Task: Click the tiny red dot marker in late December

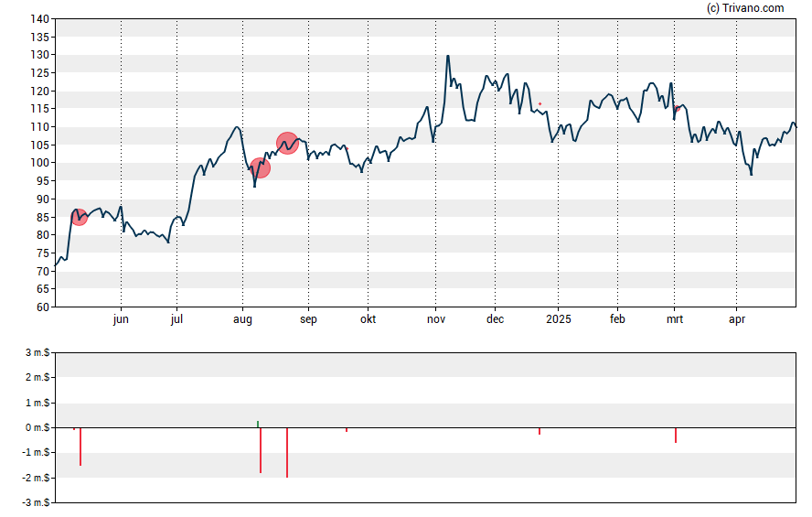Action: click(540, 104)
